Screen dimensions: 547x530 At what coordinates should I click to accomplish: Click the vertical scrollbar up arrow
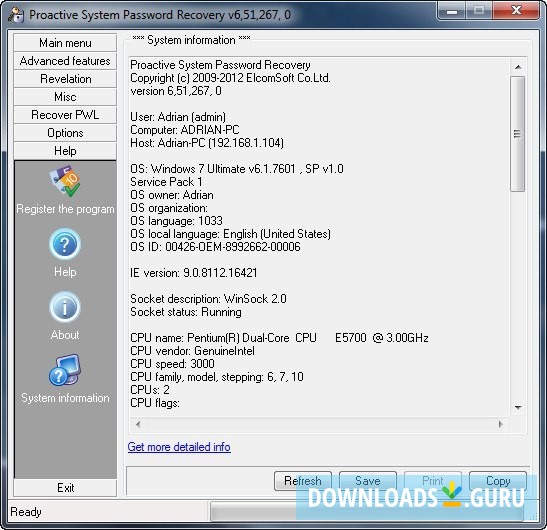point(518,67)
